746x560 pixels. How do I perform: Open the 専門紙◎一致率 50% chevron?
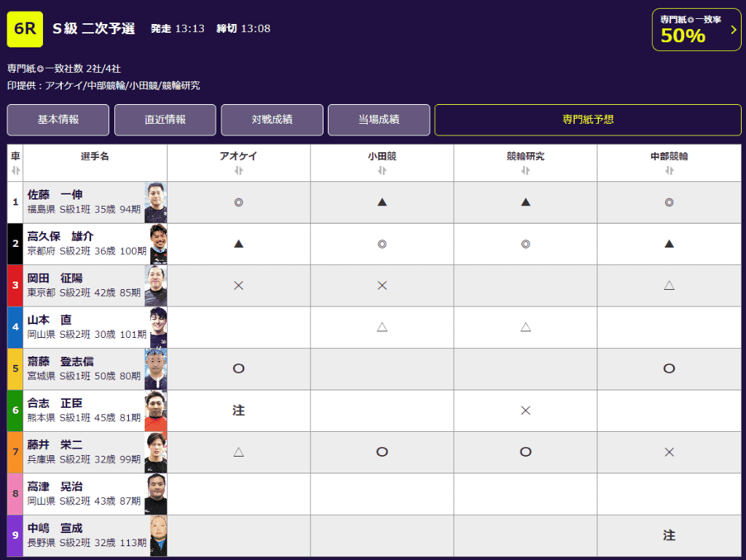click(734, 30)
